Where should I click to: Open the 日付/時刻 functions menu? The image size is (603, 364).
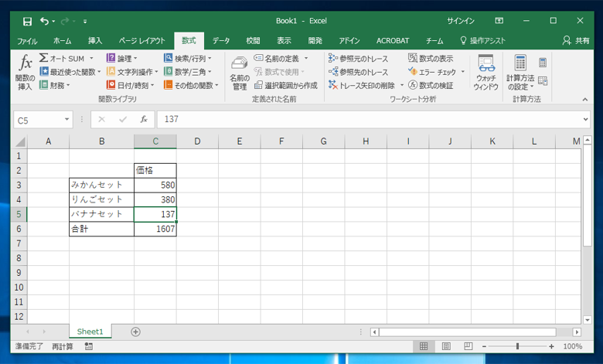[130, 85]
